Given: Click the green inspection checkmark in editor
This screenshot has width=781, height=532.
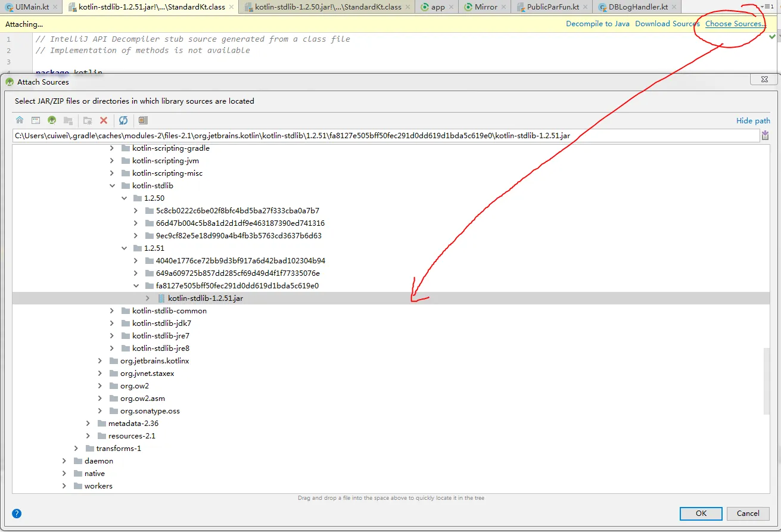Looking at the screenshot, I should pyautogui.click(x=772, y=37).
